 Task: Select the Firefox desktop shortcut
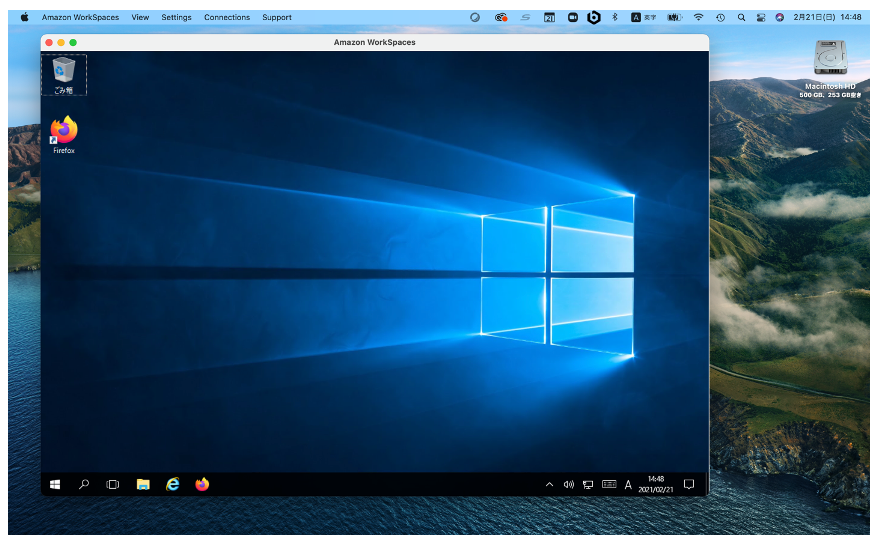coord(64,135)
